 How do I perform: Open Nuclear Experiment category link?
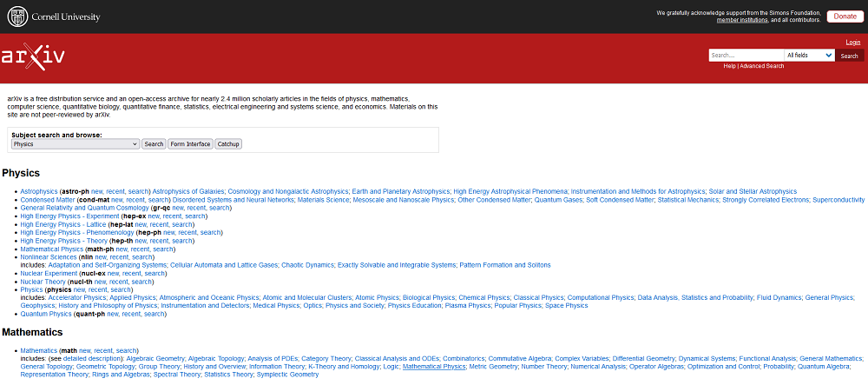pyautogui.click(x=49, y=274)
